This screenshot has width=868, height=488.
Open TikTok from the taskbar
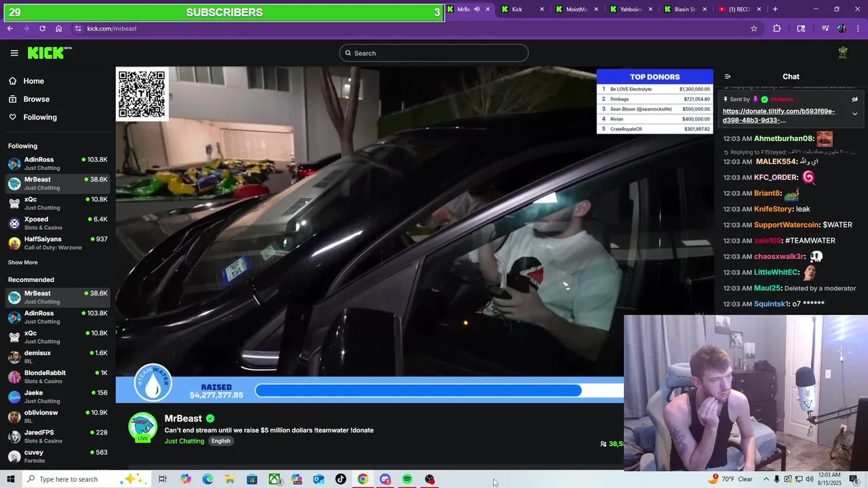tap(340, 479)
